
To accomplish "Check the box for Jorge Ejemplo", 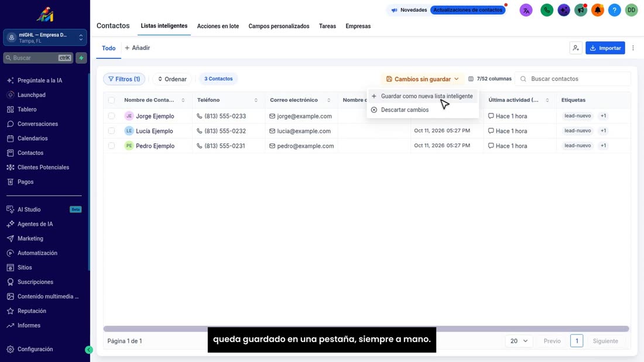I will click(111, 117).
